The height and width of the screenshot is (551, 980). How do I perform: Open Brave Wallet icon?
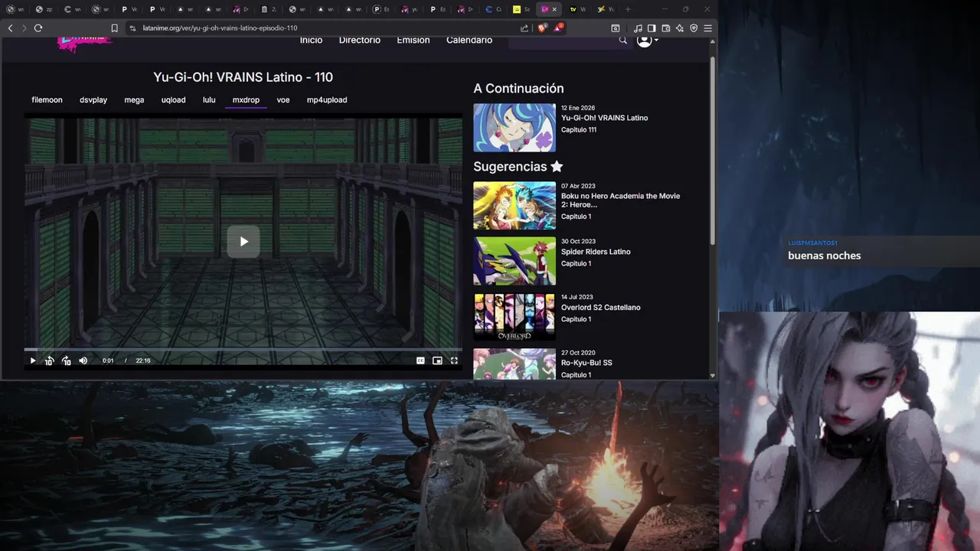pyautogui.click(x=666, y=28)
